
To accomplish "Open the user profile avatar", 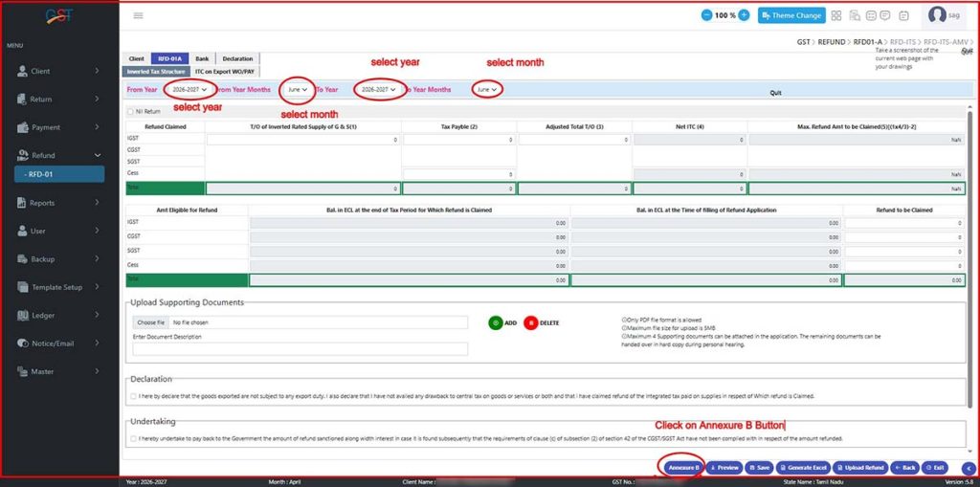I will pos(937,15).
